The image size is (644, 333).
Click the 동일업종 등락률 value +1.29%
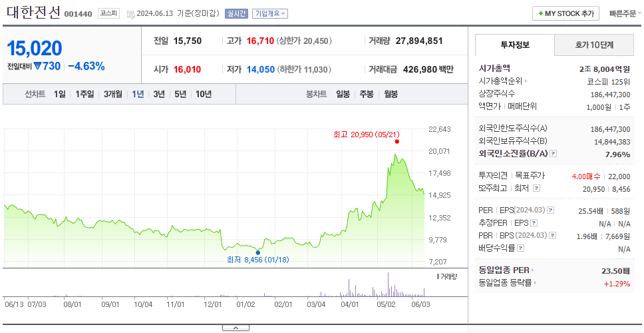pos(617,283)
